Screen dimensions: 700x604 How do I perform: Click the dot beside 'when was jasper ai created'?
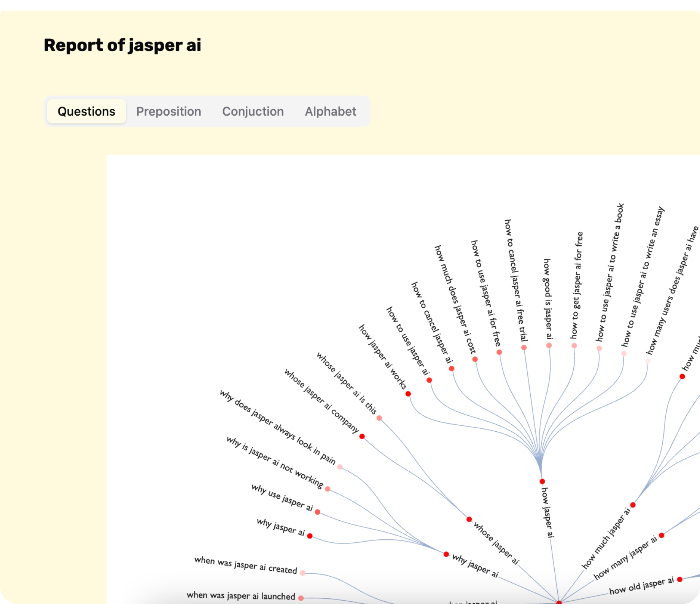tap(303, 573)
